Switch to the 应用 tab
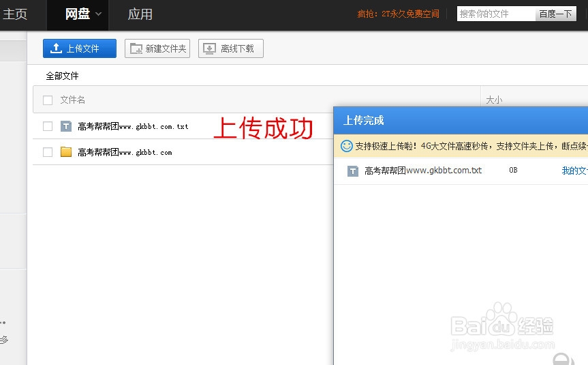Image resolution: width=588 pixels, height=365 pixels. (x=140, y=14)
